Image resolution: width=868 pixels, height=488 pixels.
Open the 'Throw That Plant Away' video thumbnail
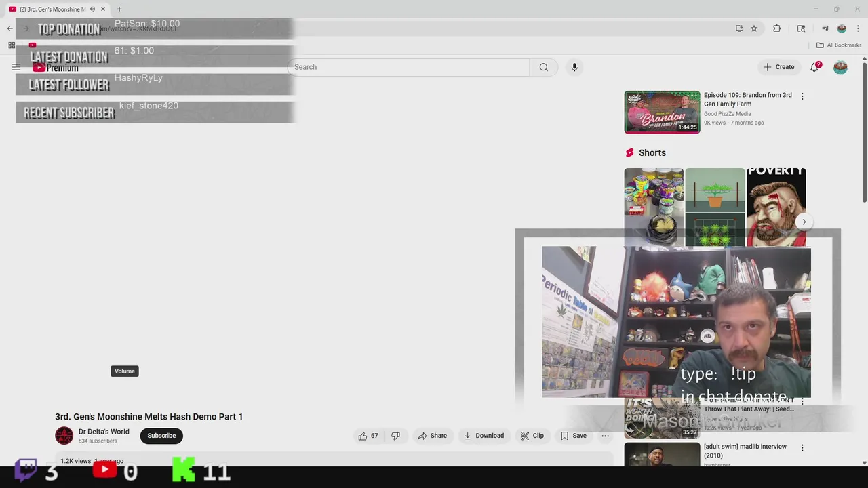[x=662, y=418]
